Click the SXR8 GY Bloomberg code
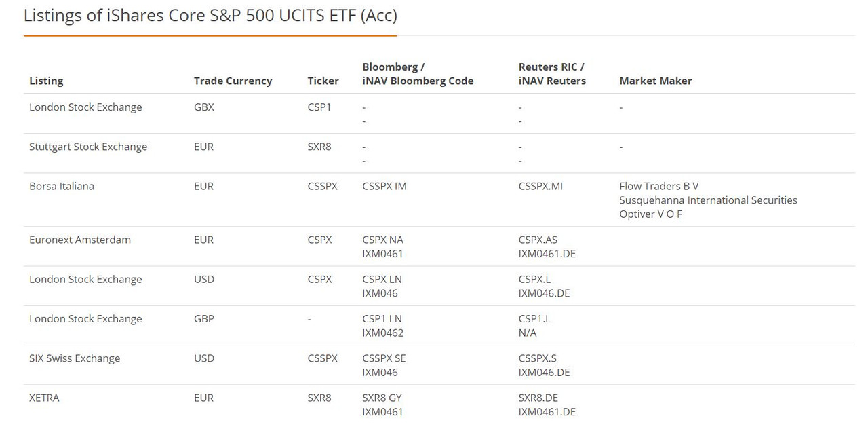This screenshot has width=868, height=433. point(382,398)
